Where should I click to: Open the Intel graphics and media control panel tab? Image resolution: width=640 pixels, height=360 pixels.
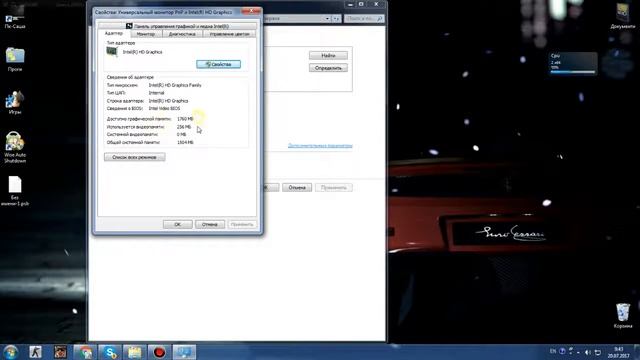(177, 26)
